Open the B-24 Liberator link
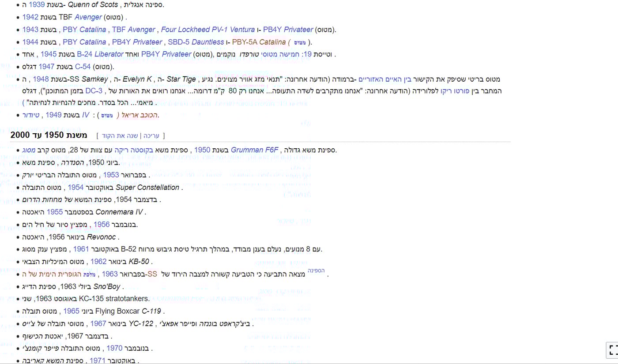The width and height of the screenshot is (618, 364). click(100, 54)
